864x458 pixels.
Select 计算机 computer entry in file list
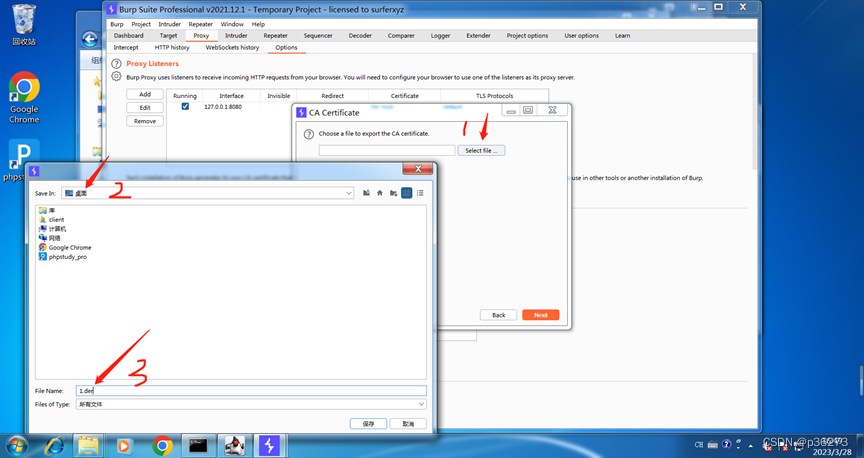point(52,229)
